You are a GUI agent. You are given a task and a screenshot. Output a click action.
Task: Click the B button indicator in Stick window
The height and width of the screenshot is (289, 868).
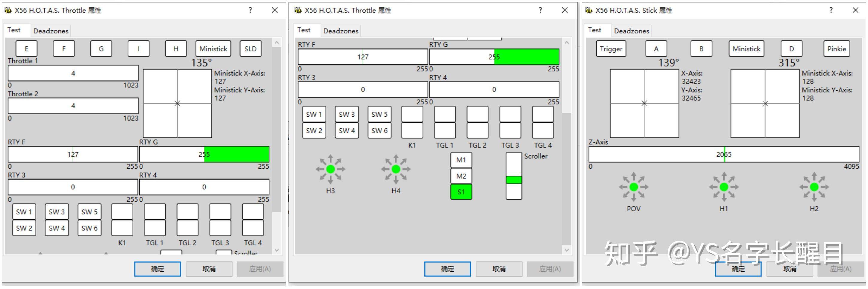[x=701, y=49]
